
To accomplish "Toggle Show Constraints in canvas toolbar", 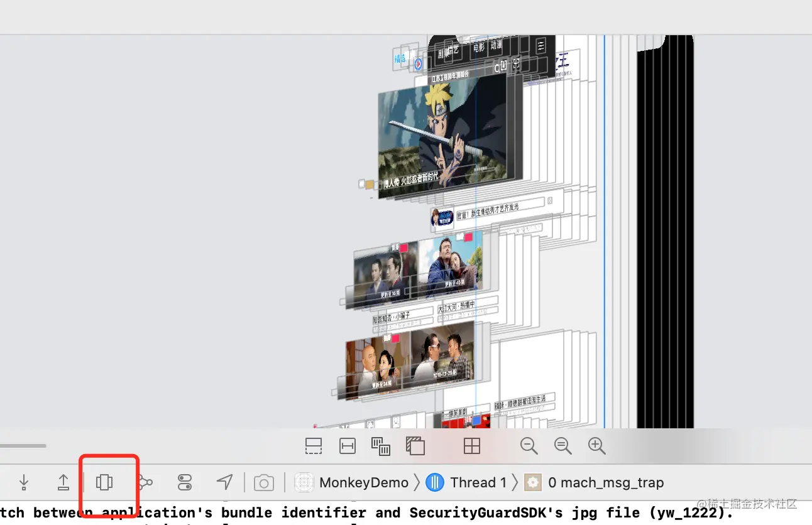I will [348, 446].
